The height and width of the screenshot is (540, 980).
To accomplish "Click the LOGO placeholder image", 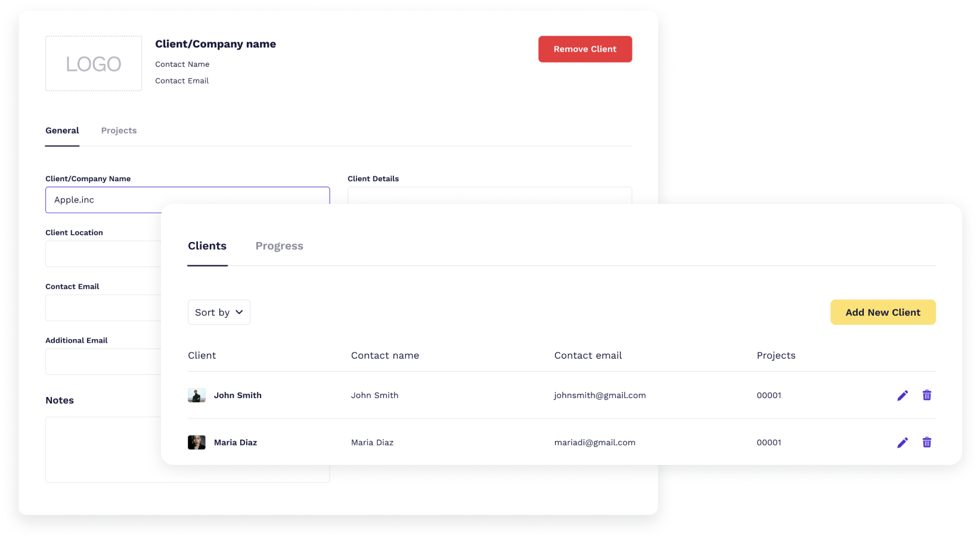I will point(93,63).
